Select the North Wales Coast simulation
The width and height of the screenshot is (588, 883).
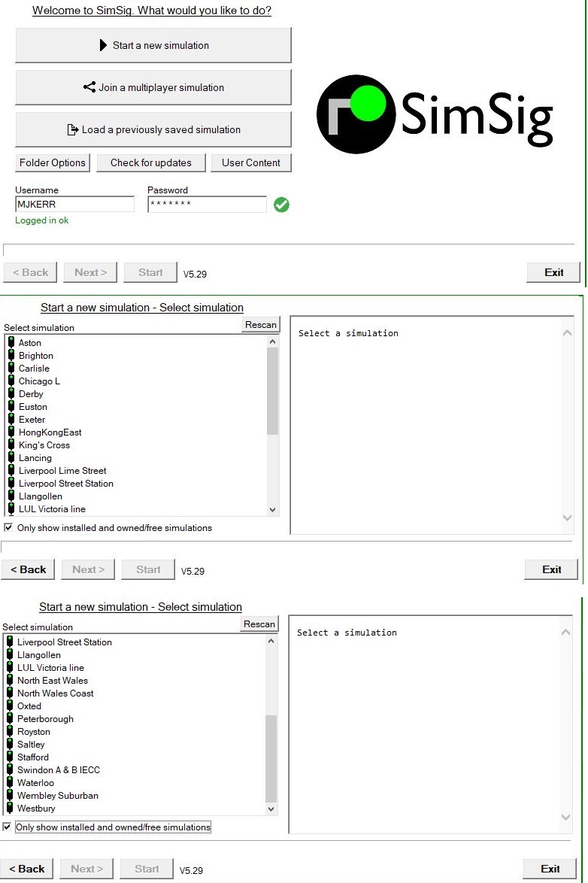55,693
